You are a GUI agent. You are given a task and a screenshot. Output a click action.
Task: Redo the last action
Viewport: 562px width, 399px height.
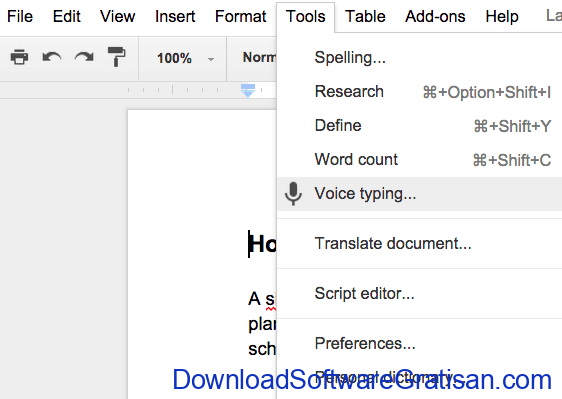84,57
